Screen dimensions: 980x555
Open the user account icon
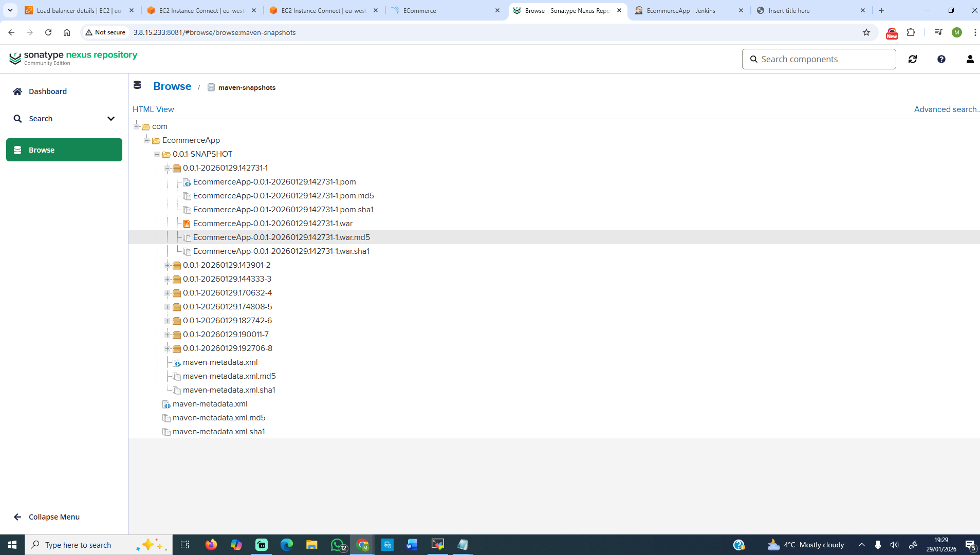[x=970, y=59]
